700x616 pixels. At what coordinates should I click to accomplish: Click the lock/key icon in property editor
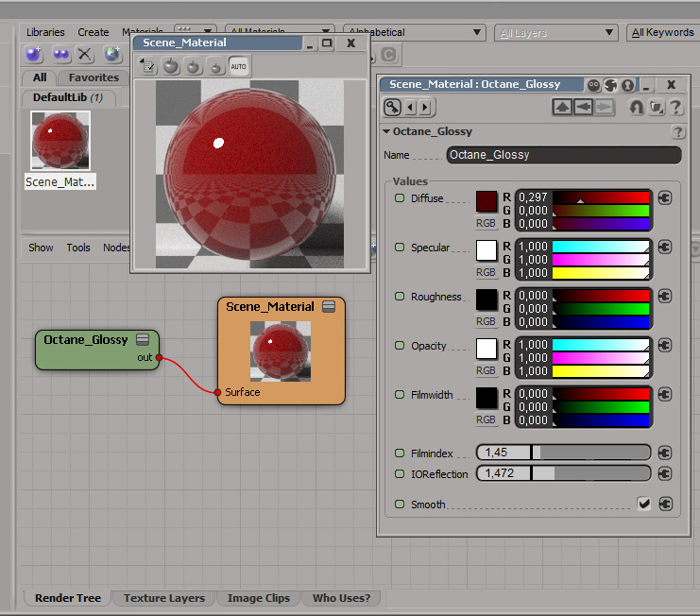coord(392,107)
